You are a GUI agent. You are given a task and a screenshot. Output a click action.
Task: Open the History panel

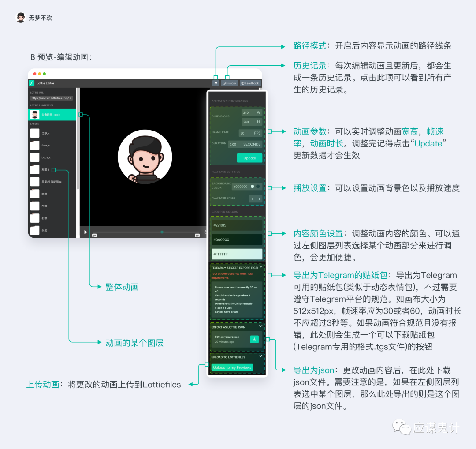tap(229, 83)
